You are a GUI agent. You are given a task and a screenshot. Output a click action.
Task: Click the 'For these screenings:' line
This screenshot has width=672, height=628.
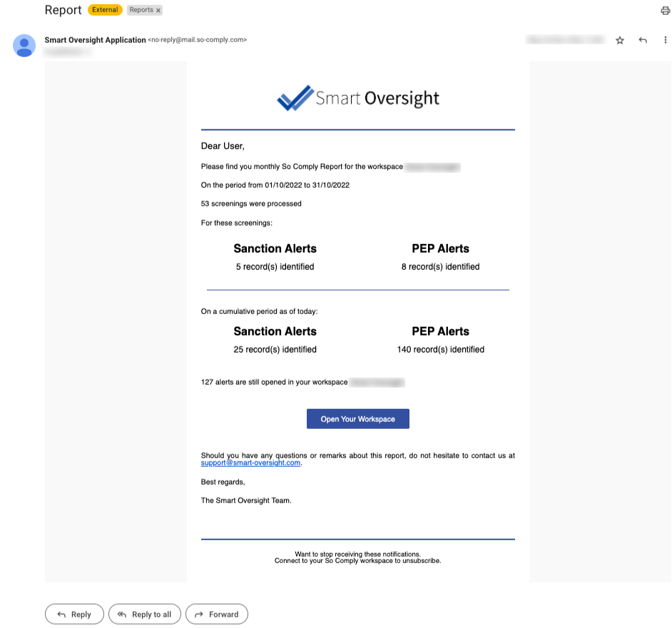click(237, 223)
